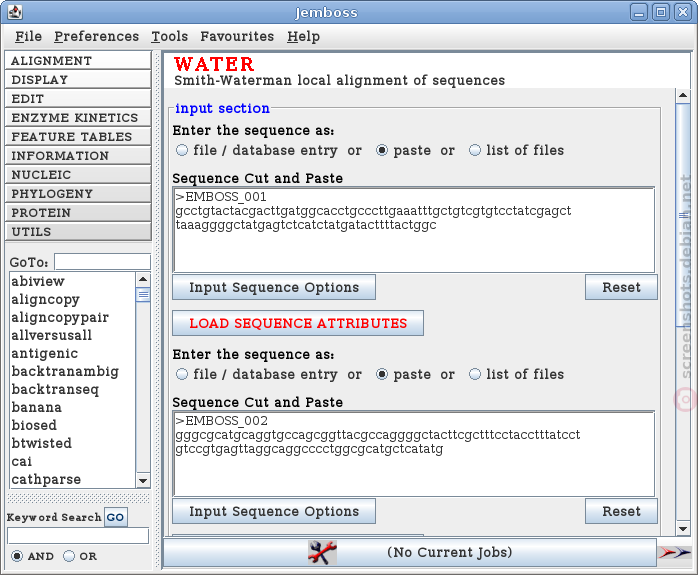698x575 pixels.
Task: Click Reset for EMBOSS_002 sequence
Action: pyautogui.click(x=621, y=511)
